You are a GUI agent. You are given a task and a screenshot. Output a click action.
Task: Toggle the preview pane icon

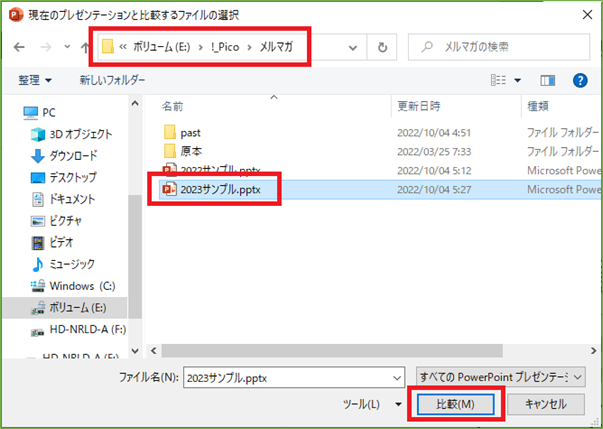click(x=547, y=80)
